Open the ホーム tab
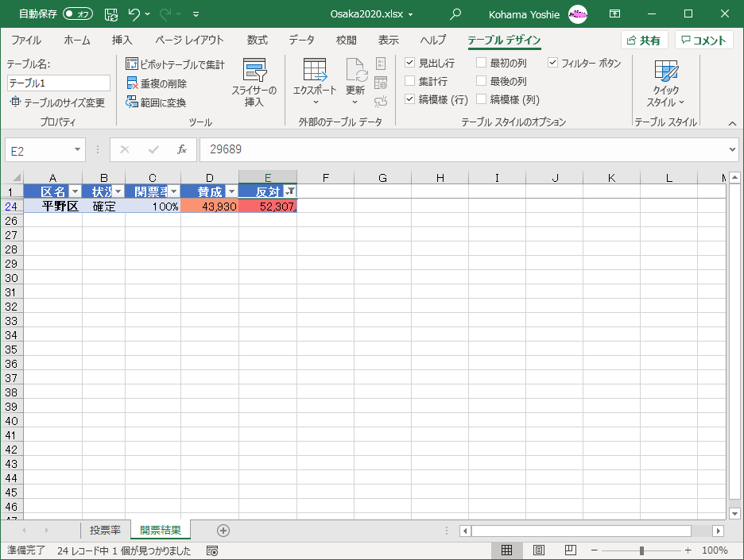Screen dimensions: 744x560 77,41
